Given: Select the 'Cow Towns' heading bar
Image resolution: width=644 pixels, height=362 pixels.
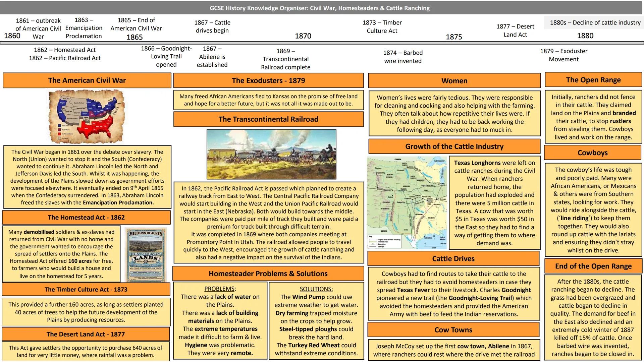Looking at the screenshot, I should (453, 330).
